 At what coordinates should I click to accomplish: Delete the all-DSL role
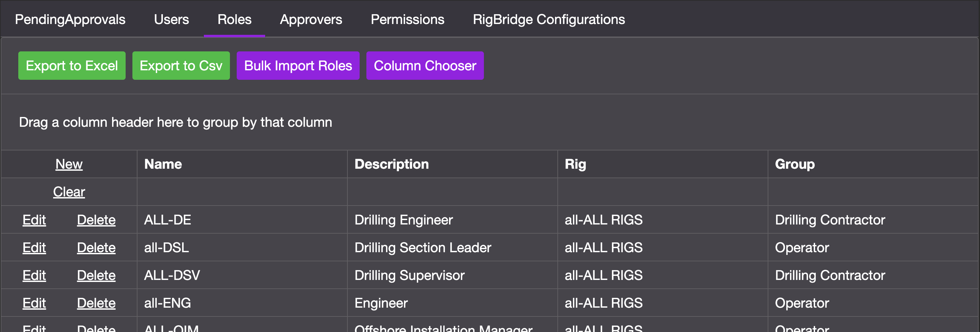tap(96, 247)
